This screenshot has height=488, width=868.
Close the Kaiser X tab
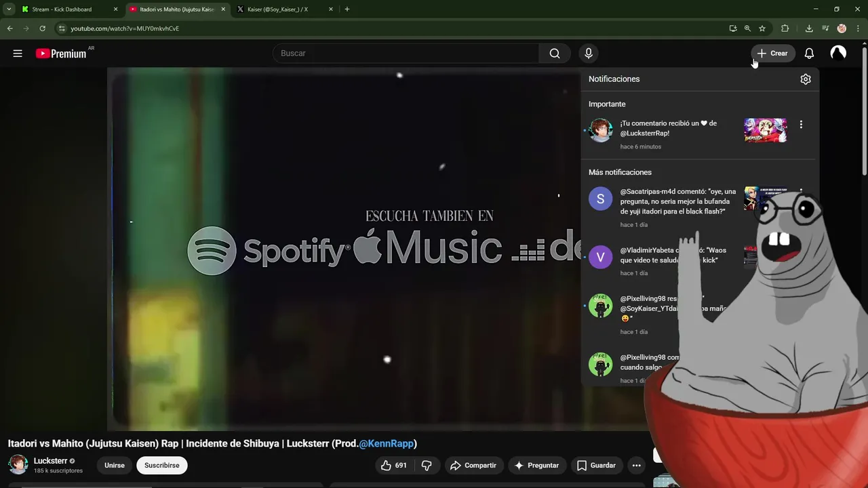coord(331,9)
